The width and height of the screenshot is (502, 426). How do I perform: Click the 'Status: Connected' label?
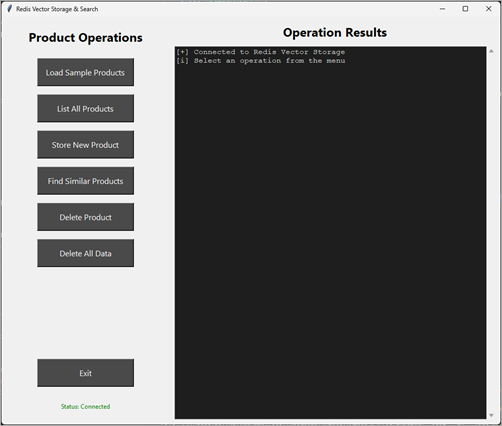tap(85, 406)
